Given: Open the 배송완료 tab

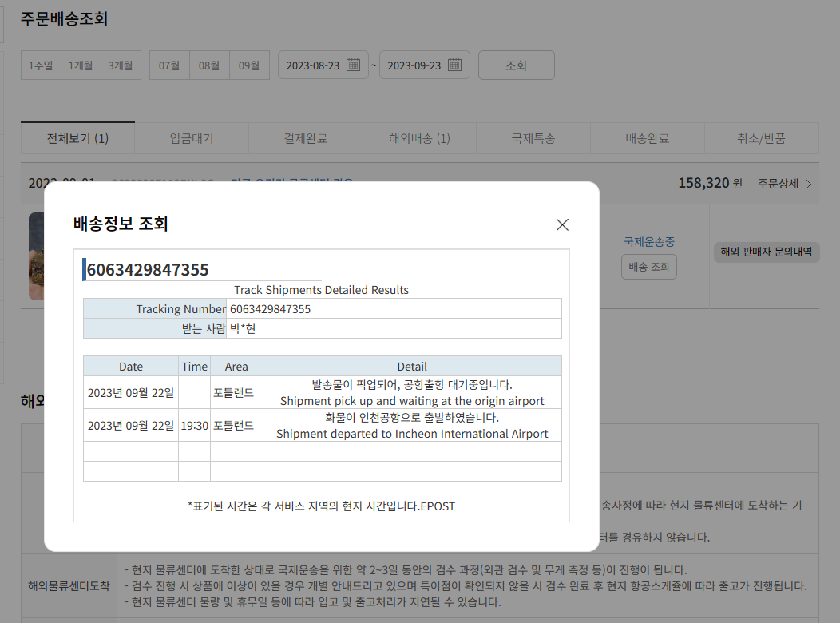Looking at the screenshot, I should [647, 138].
